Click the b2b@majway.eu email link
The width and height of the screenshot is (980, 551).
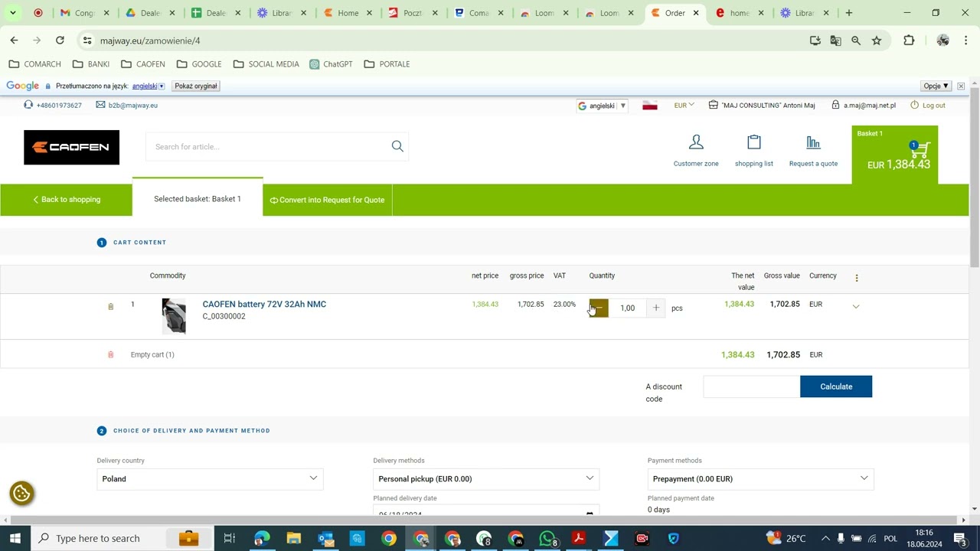coord(127,106)
